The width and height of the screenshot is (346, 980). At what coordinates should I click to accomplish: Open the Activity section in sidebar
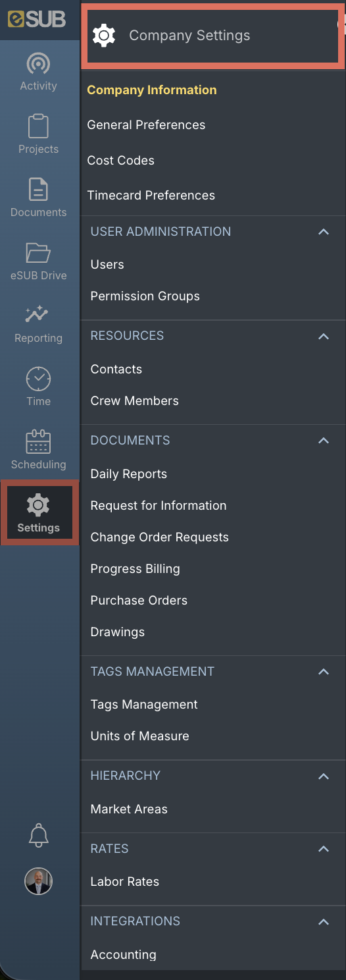point(38,72)
